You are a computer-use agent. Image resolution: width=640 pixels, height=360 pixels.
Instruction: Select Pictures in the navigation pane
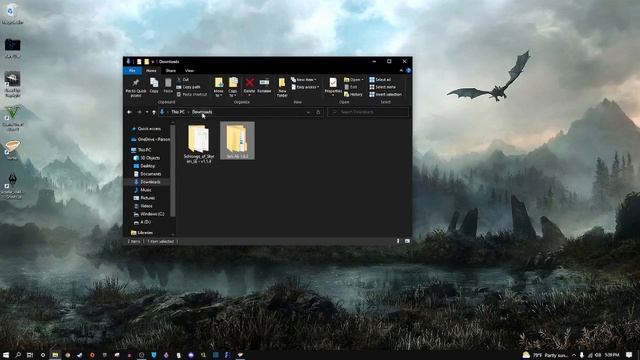tap(144, 198)
